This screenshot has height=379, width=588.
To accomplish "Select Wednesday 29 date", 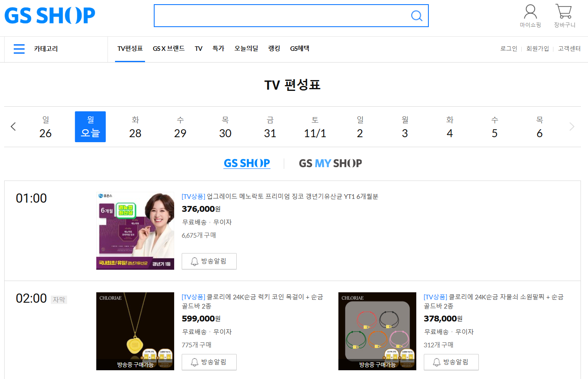I will (x=180, y=127).
